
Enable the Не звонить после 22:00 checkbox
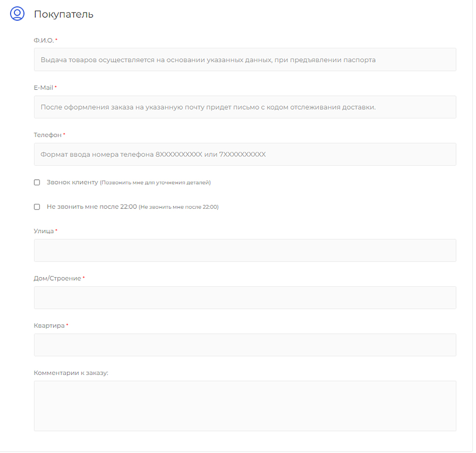pyautogui.click(x=37, y=207)
